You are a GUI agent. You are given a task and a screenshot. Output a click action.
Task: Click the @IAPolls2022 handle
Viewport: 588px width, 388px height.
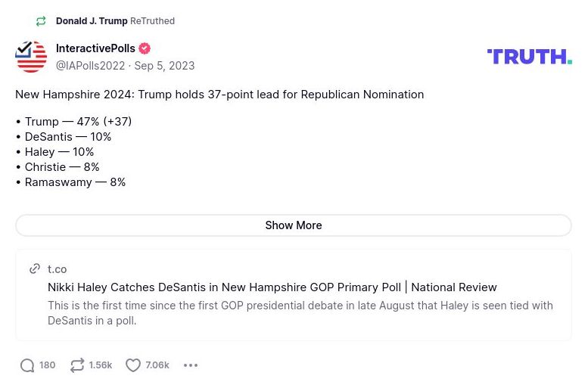click(x=90, y=66)
